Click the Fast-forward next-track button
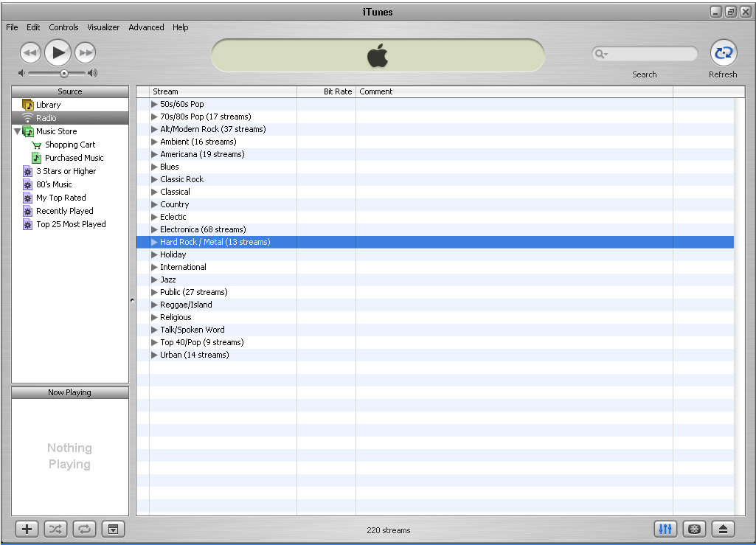The height and width of the screenshot is (545, 756). (86, 52)
